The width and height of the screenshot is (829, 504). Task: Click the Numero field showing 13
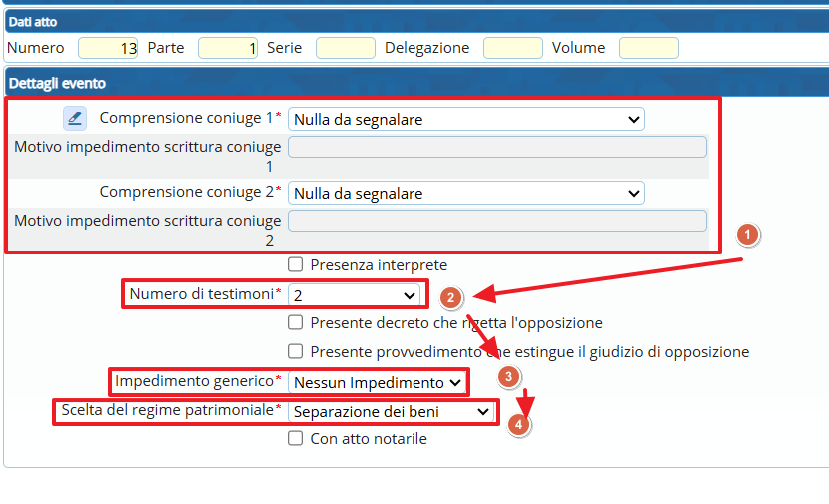[107, 48]
